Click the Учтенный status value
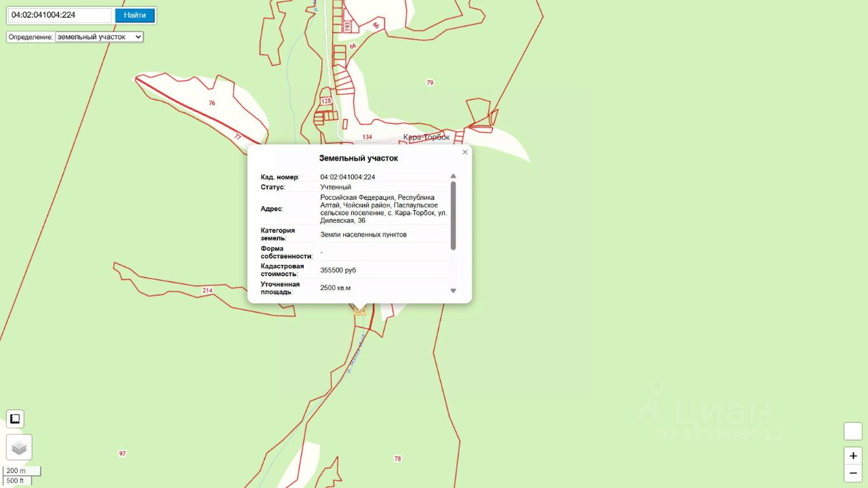Viewport: 868px width, 488px height. tap(336, 186)
